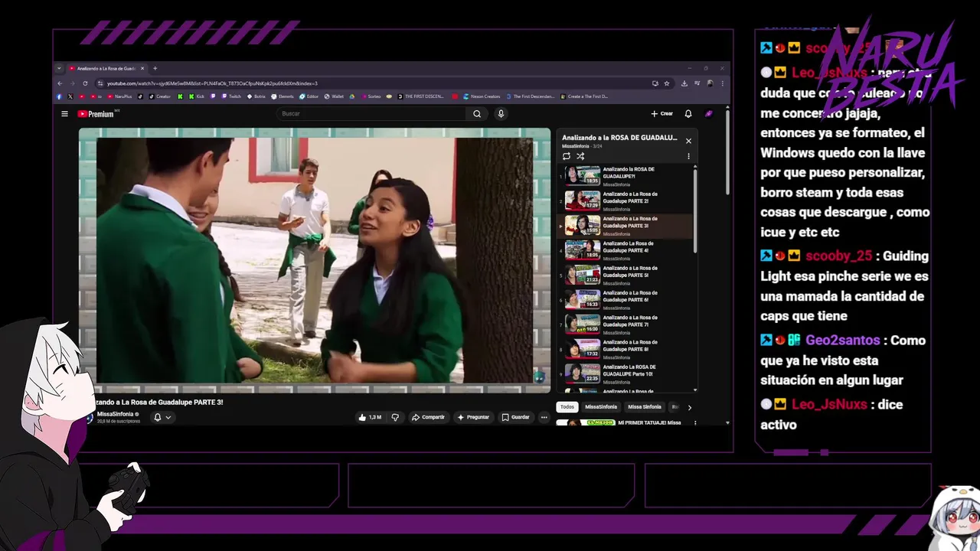Play playlist video PARTE 8
This screenshot has width=980, height=551.
(x=626, y=349)
